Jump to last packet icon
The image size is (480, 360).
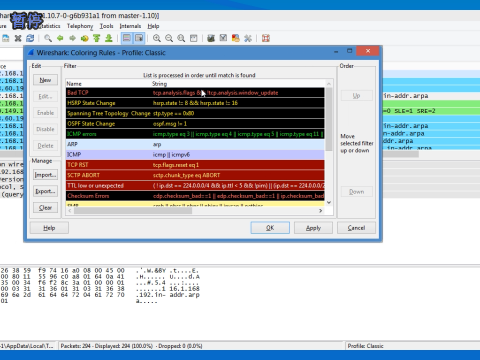[109, 38]
